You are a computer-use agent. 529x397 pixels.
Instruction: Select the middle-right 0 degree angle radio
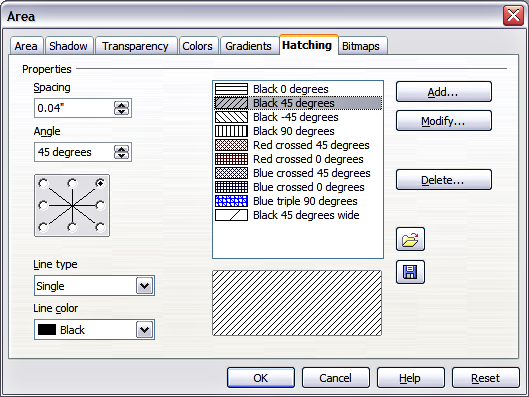(x=100, y=205)
